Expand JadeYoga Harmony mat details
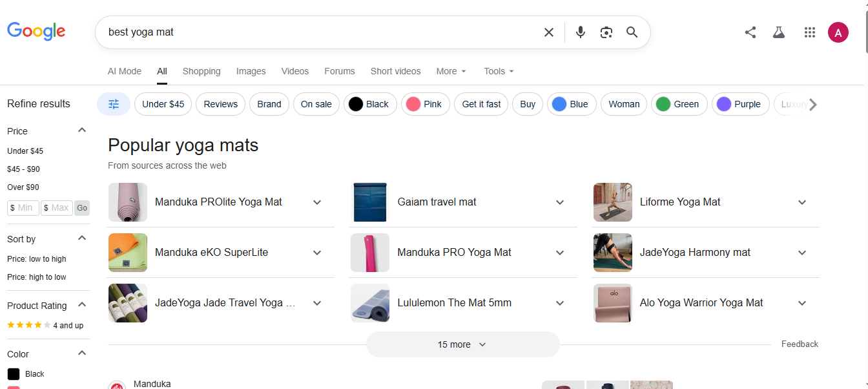 [x=802, y=253]
